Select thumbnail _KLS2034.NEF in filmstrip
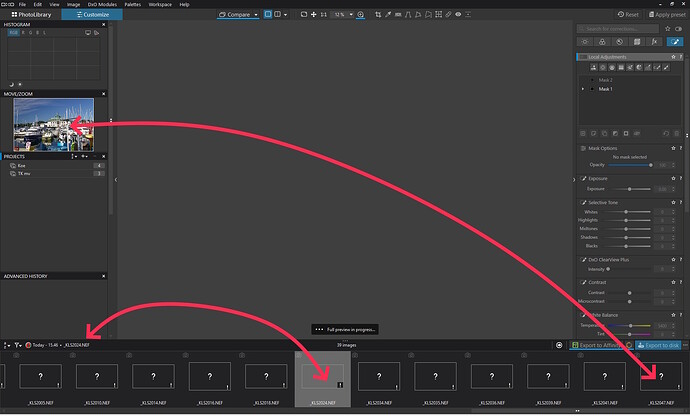 379,377
